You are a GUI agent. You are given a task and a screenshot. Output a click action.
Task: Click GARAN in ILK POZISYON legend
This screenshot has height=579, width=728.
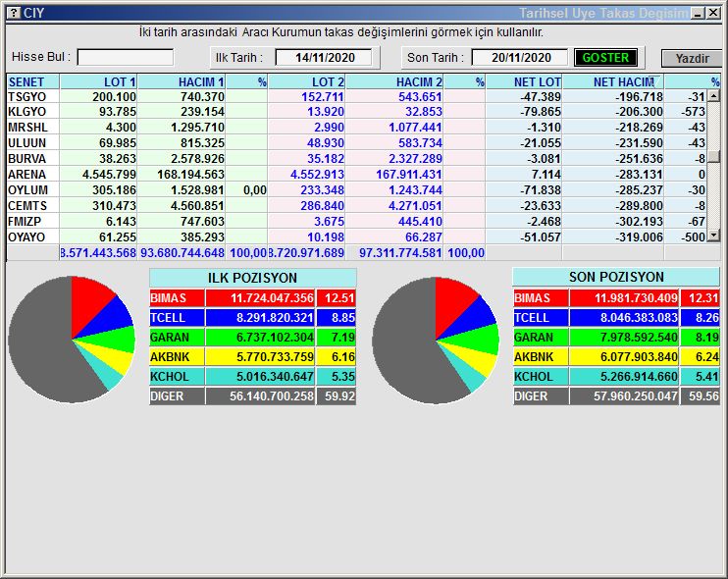click(177, 337)
